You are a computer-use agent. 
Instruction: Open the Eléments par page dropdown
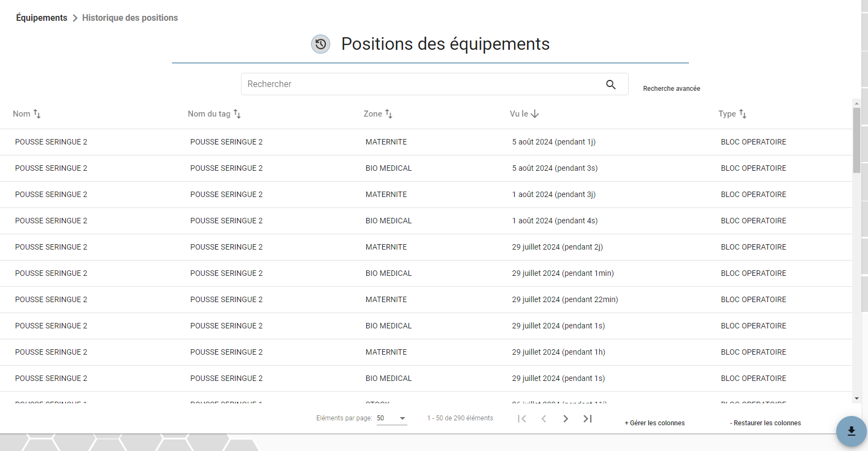[392, 418]
